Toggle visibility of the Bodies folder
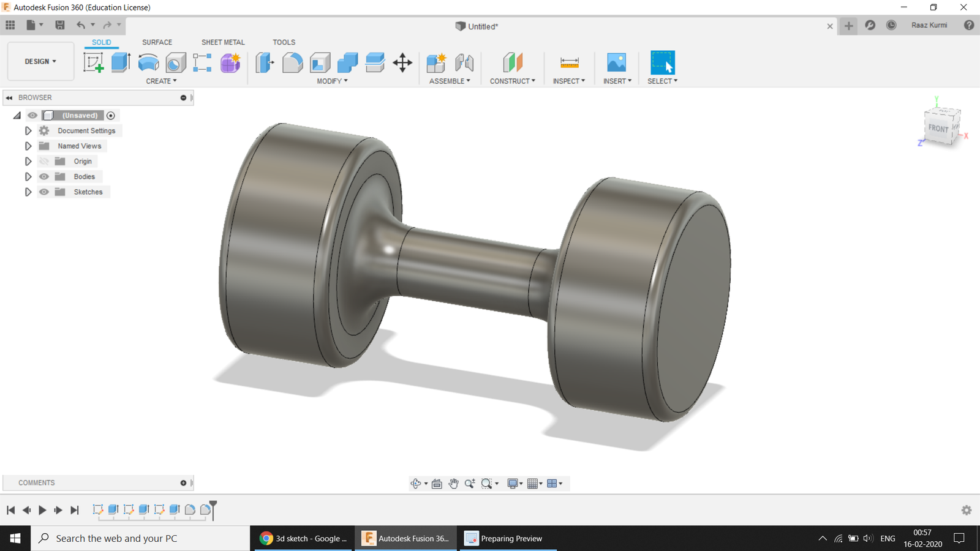Screen dimensions: 980x551 click(44, 176)
